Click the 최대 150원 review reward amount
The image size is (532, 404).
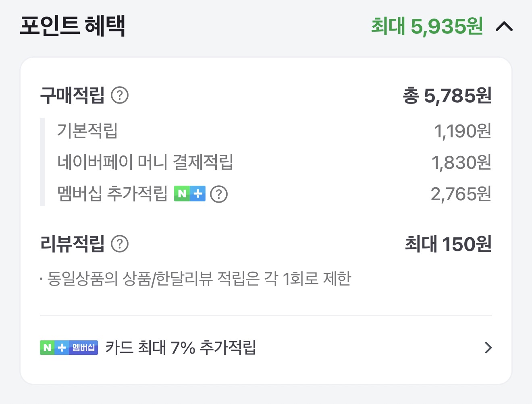point(448,244)
